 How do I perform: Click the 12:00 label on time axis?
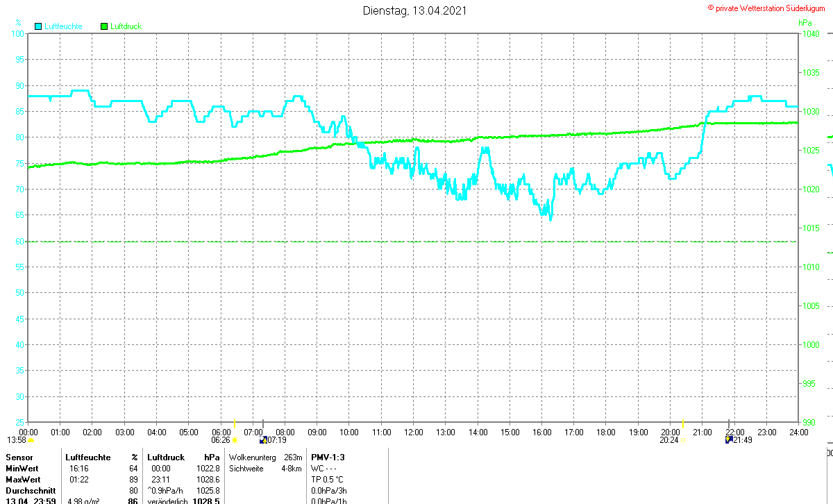(413, 432)
